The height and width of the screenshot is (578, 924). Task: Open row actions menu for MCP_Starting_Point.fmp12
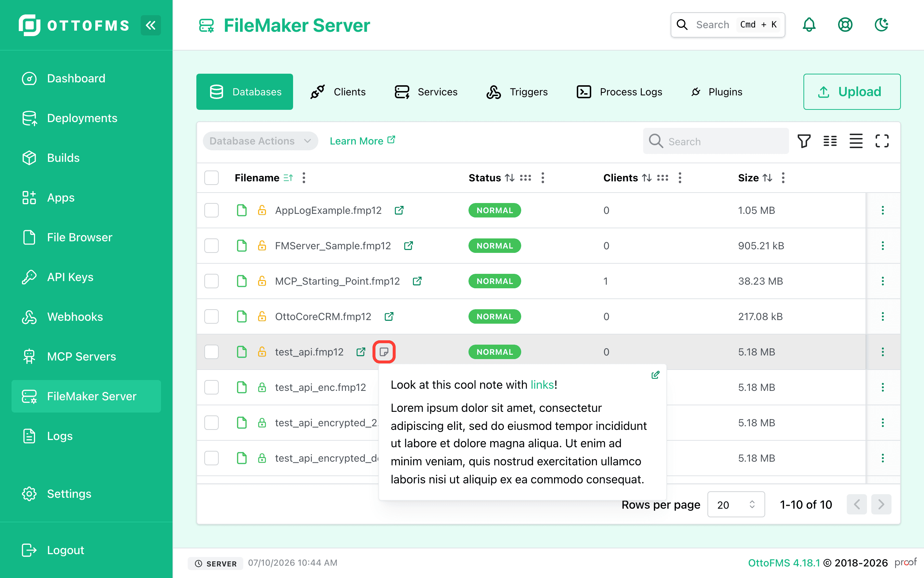point(882,281)
